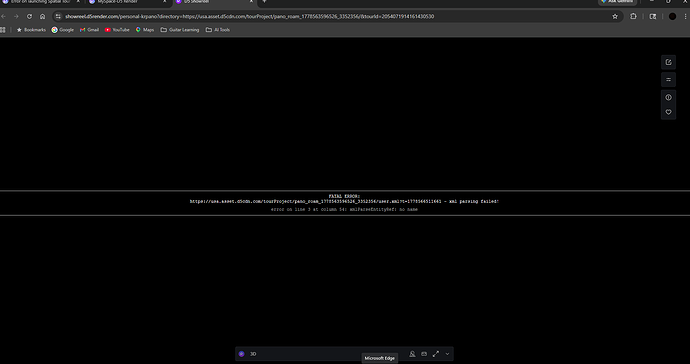The image size is (690, 364).
Task: Click the VR headset icon in bottom bar
Action: 424,354
